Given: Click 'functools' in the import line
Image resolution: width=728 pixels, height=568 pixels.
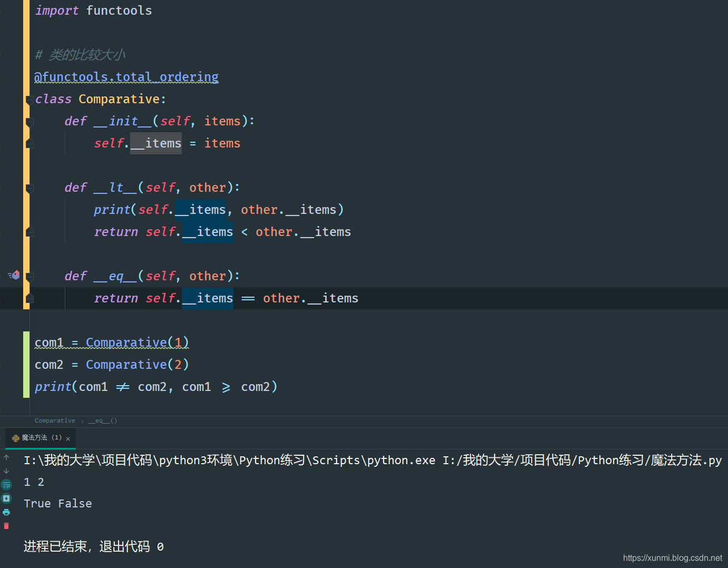Looking at the screenshot, I should [x=119, y=11].
